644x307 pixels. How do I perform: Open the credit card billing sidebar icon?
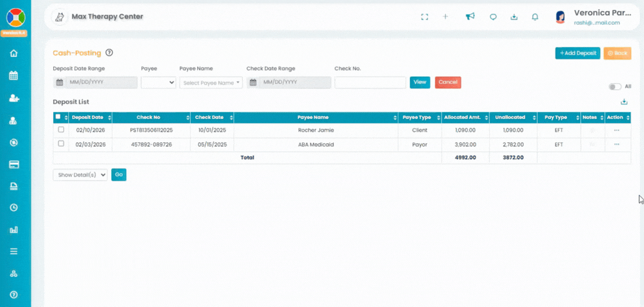pyautogui.click(x=14, y=165)
